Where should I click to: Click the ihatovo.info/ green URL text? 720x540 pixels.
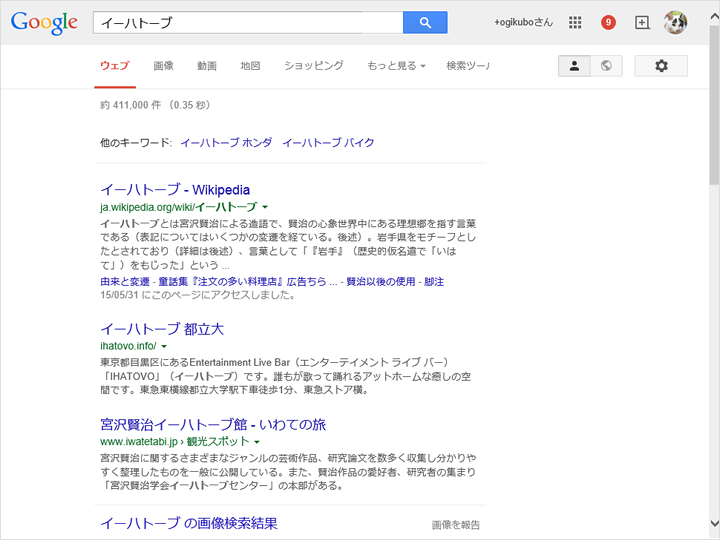[x=128, y=346]
